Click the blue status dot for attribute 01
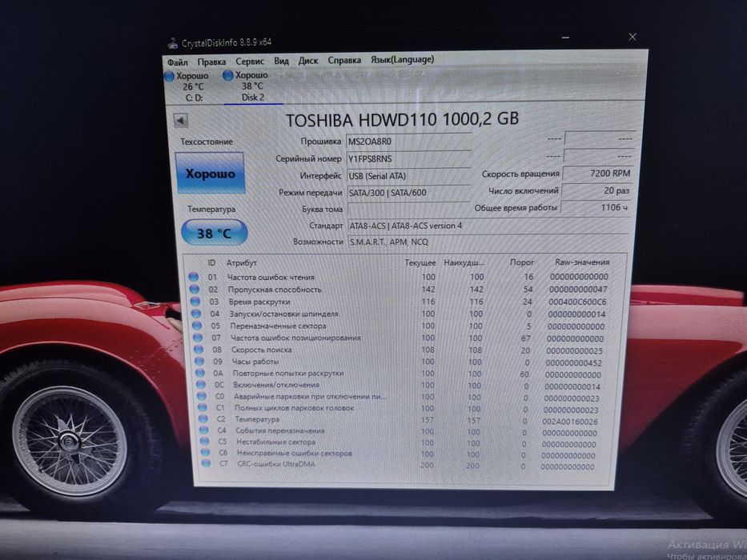747x560 pixels. [x=194, y=277]
